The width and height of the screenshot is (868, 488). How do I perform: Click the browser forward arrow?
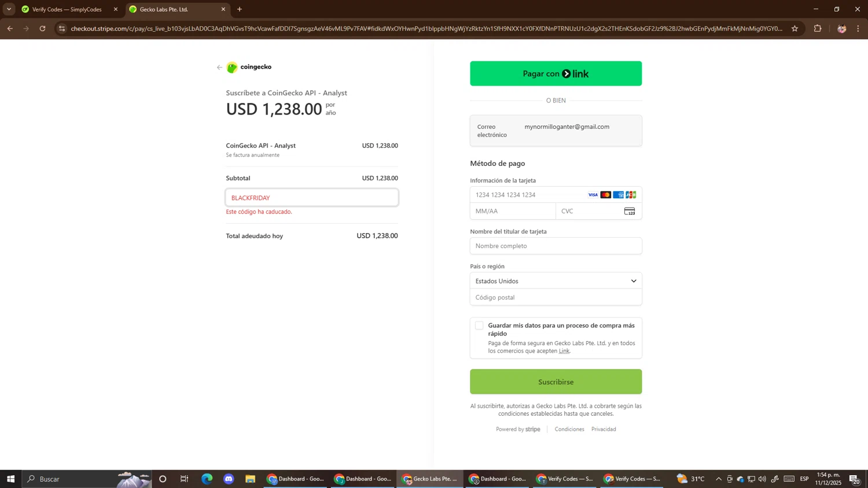[26, 28]
